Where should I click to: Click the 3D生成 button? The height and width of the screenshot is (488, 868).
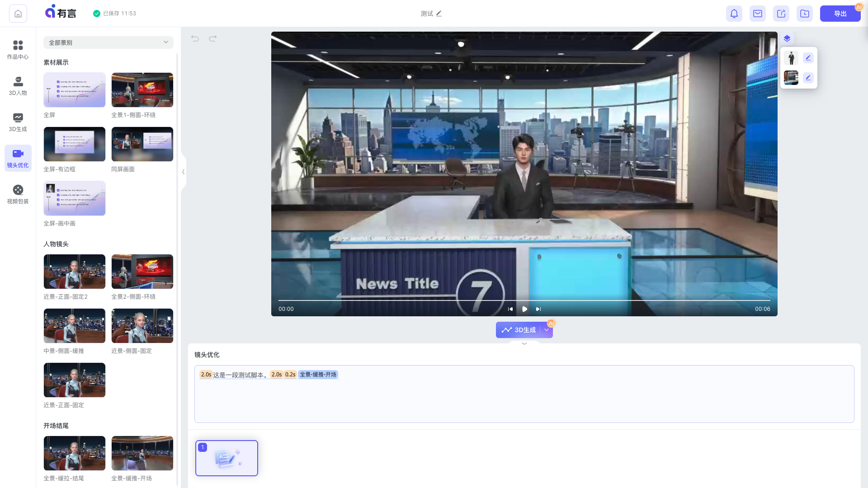click(x=518, y=330)
